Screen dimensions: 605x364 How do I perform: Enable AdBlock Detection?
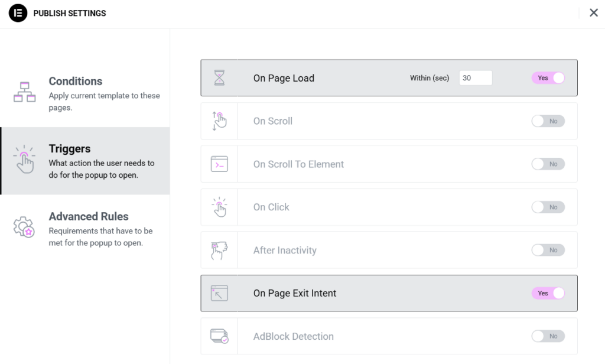(x=548, y=336)
